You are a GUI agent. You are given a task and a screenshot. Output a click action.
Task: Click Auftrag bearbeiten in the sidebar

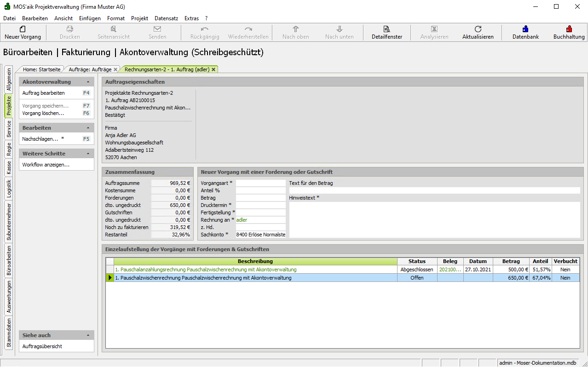click(x=43, y=93)
